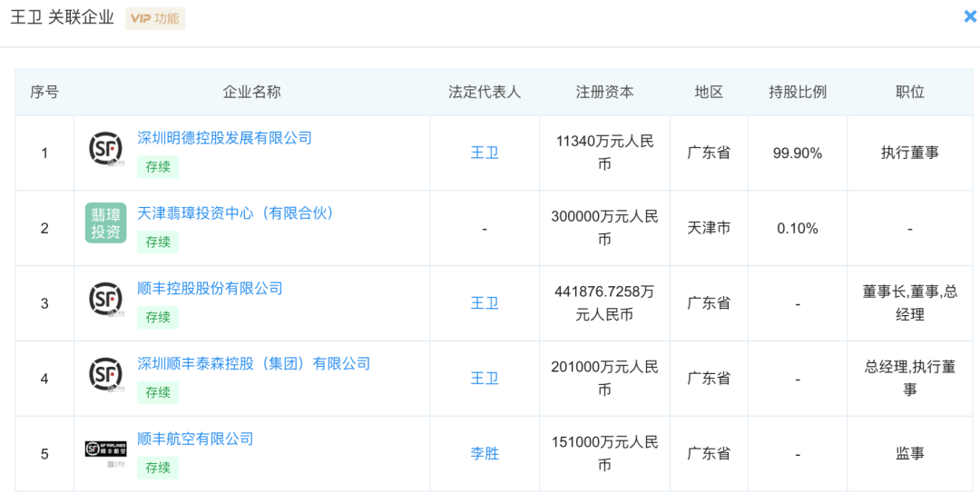Image resolution: width=980 pixels, height=504 pixels.
Task: Click the 441876.7258万元人民币 capital cell
Action: pos(604,302)
